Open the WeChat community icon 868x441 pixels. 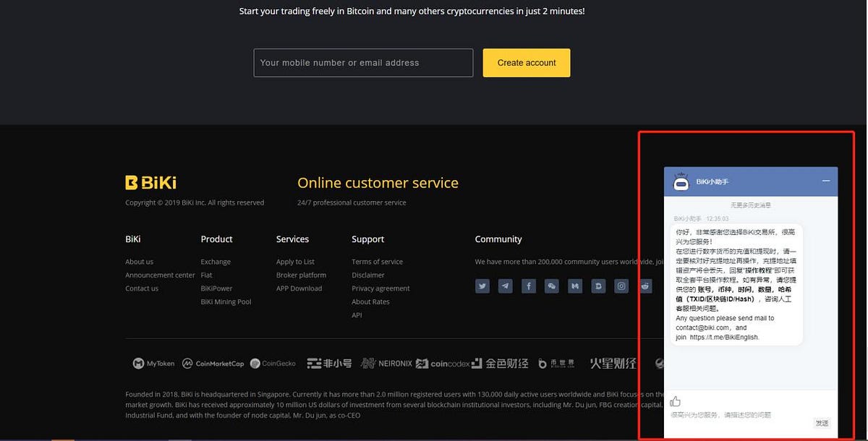point(552,286)
